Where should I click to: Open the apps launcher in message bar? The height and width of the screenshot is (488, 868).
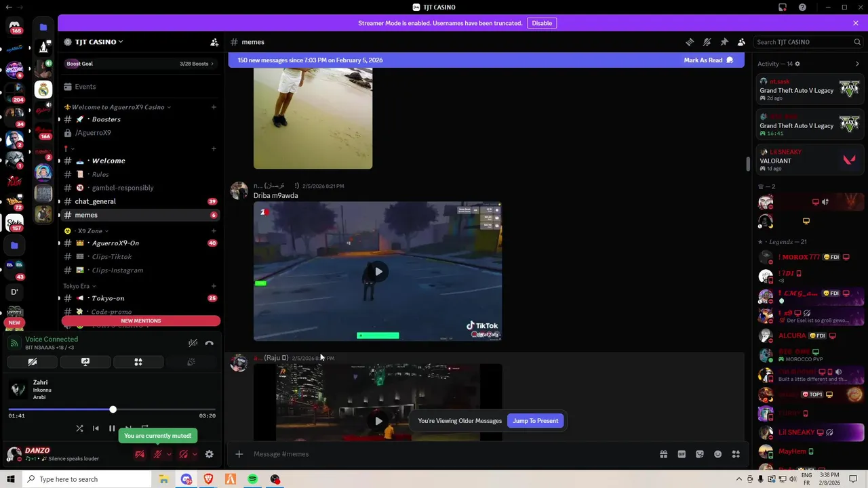736,454
